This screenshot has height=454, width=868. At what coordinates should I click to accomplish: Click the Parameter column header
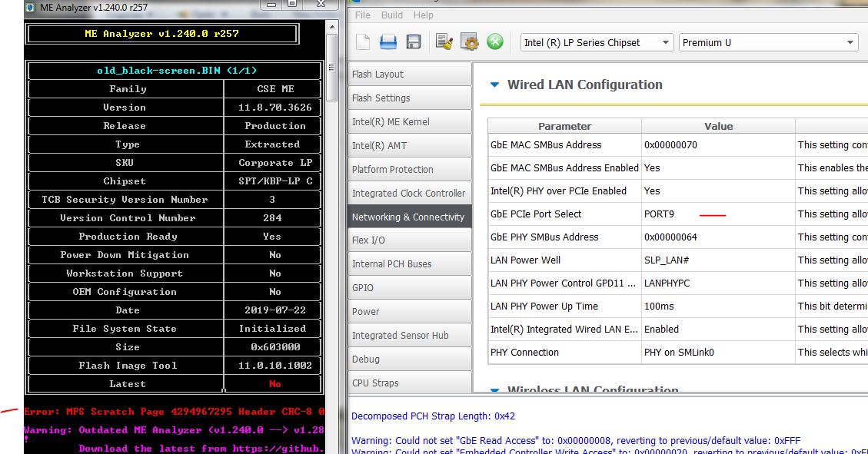coord(564,126)
